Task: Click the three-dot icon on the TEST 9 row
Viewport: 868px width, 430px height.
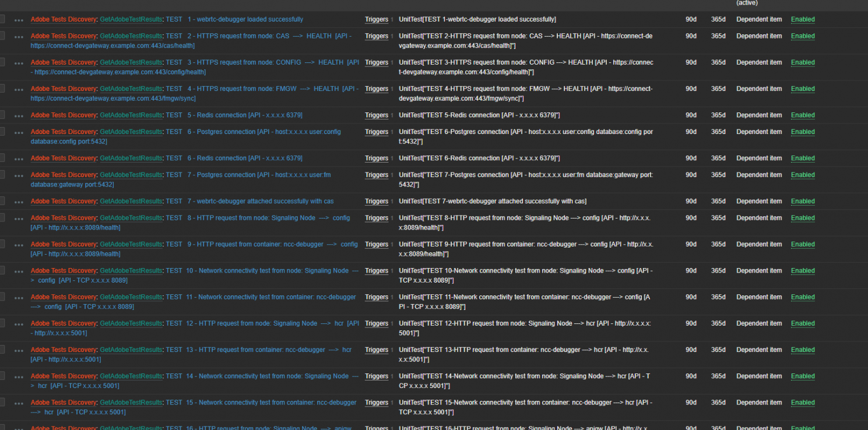Action: [x=19, y=245]
